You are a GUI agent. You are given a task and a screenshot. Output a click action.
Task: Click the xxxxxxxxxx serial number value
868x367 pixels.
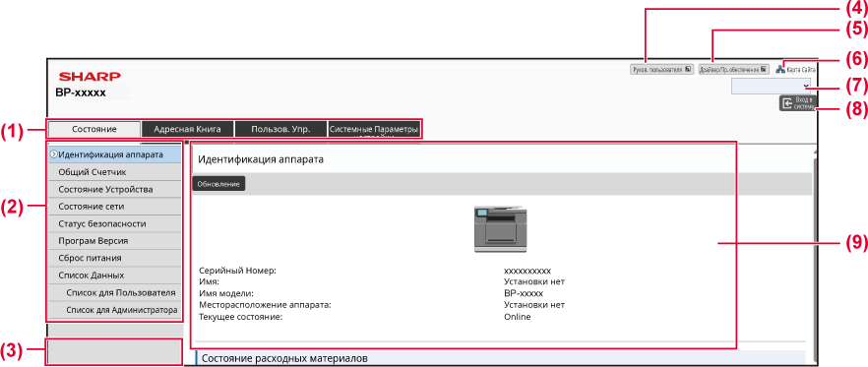pos(527,271)
